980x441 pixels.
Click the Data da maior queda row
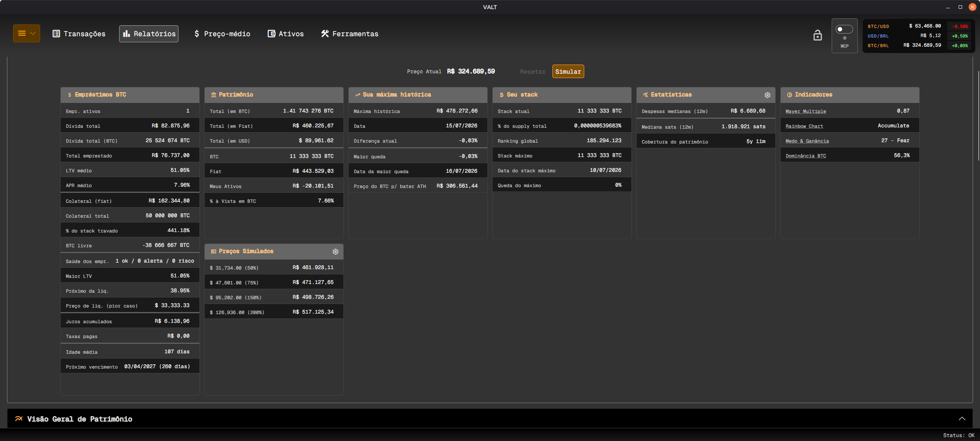point(418,171)
